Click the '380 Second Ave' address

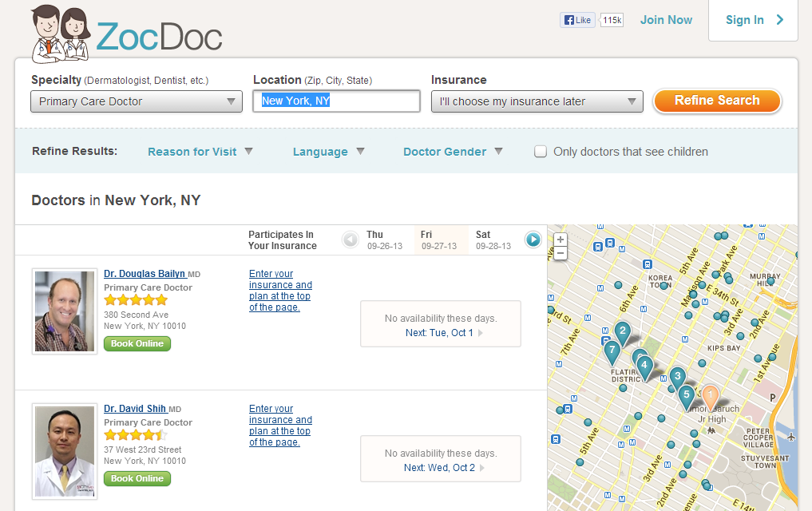tap(137, 315)
